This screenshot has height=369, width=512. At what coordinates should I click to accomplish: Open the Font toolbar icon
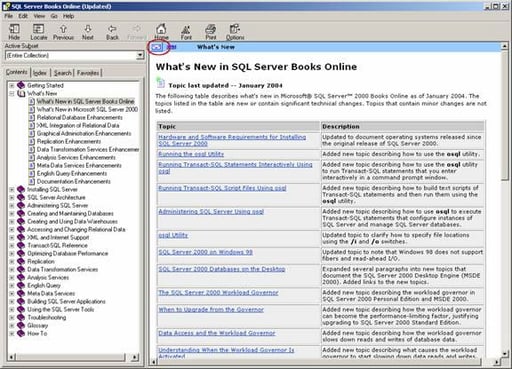pyautogui.click(x=186, y=29)
